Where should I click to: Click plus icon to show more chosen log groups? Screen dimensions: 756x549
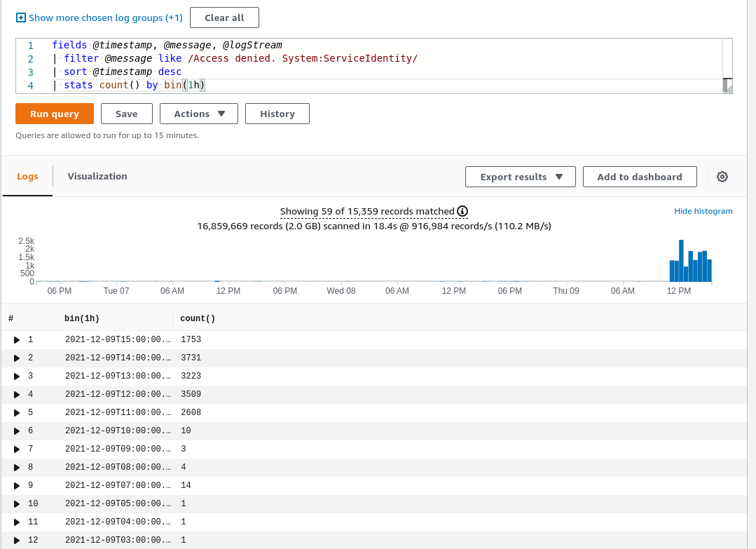pyautogui.click(x=20, y=18)
